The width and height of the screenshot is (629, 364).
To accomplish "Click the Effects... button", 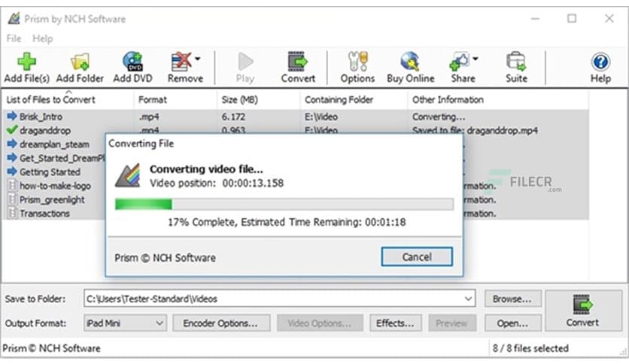I will point(395,323).
